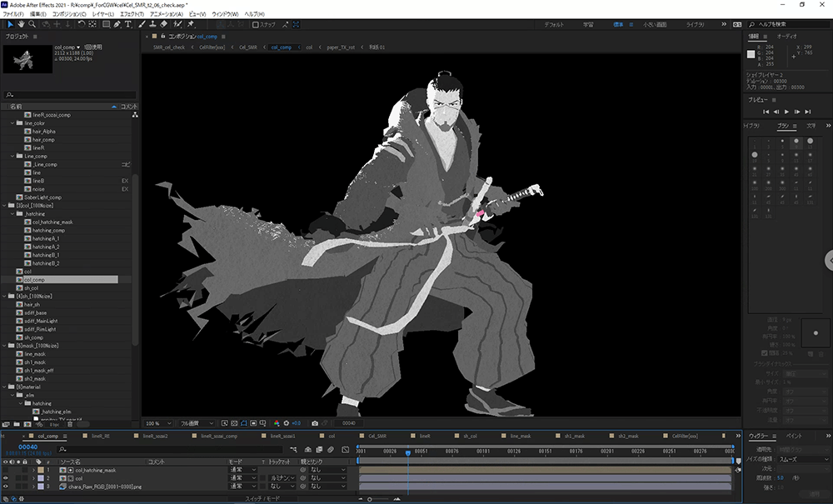Select the Selection arrow tool

[x=10, y=24]
